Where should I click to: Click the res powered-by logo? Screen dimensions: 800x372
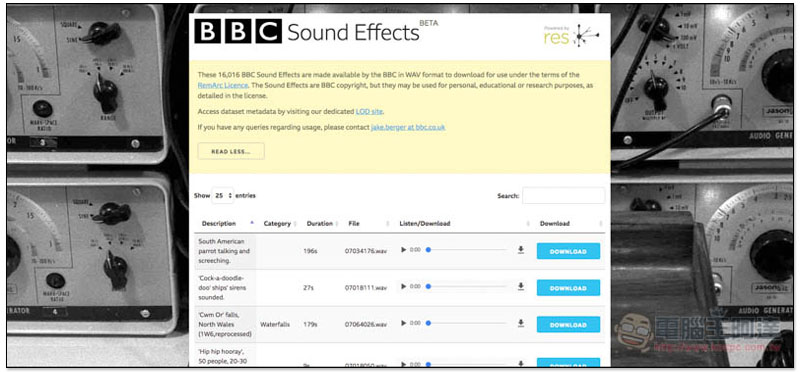[571, 36]
